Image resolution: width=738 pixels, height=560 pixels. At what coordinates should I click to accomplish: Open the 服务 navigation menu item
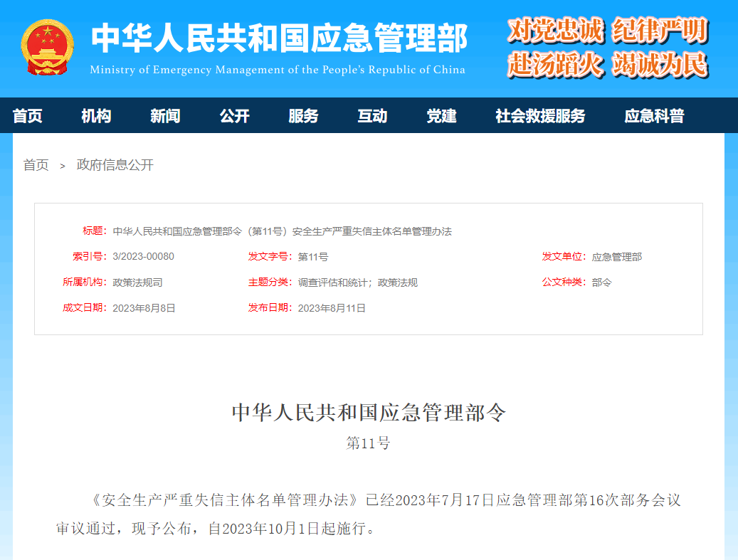pos(304,116)
